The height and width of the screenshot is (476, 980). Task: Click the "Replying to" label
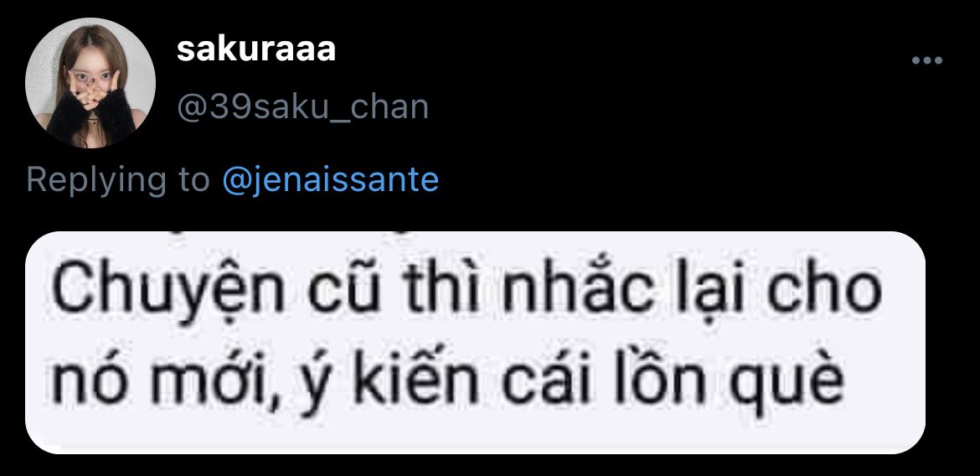pyautogui.click(x=118, y=180)
